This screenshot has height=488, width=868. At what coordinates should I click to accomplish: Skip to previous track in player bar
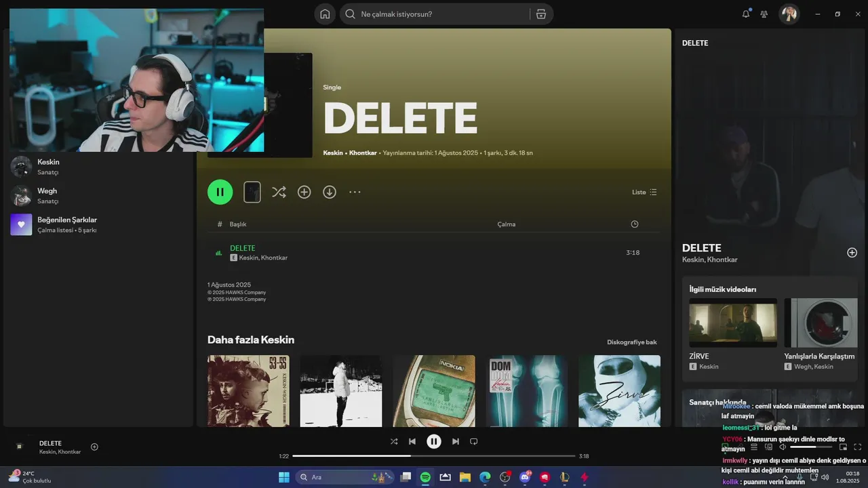(x=412, y=441)
